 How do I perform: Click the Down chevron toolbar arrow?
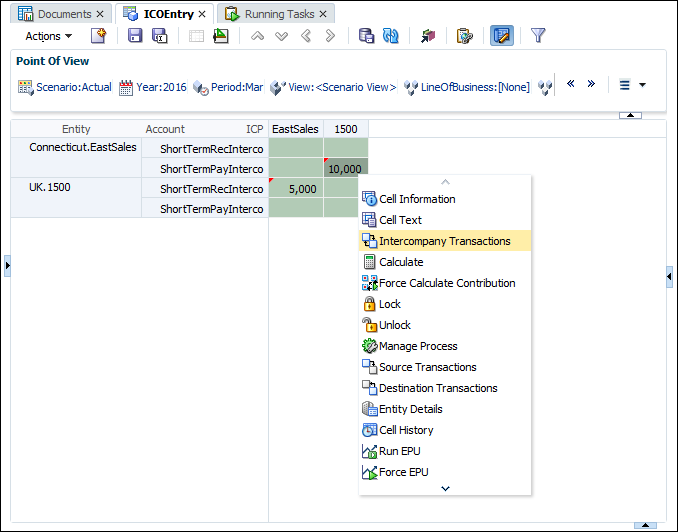pyautogui.click(x=281, y=36)
